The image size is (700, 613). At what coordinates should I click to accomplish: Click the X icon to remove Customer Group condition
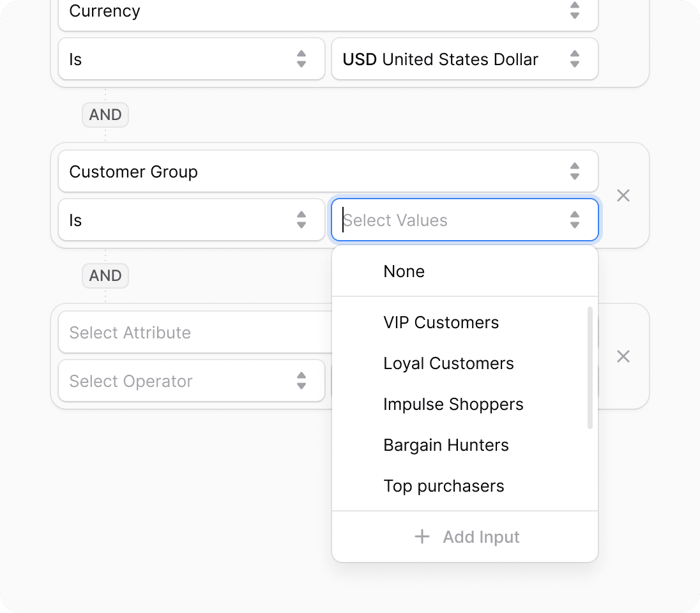[623, 196]
